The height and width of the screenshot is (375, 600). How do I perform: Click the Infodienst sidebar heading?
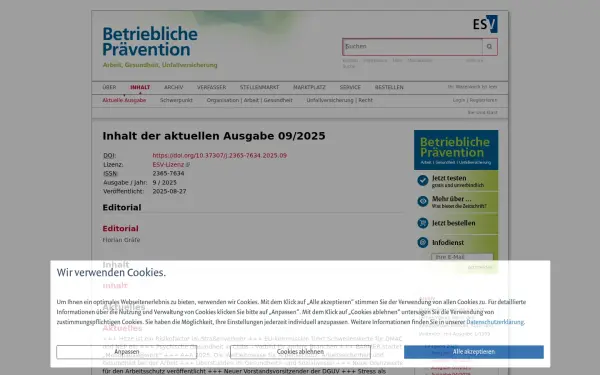point(448,243)
